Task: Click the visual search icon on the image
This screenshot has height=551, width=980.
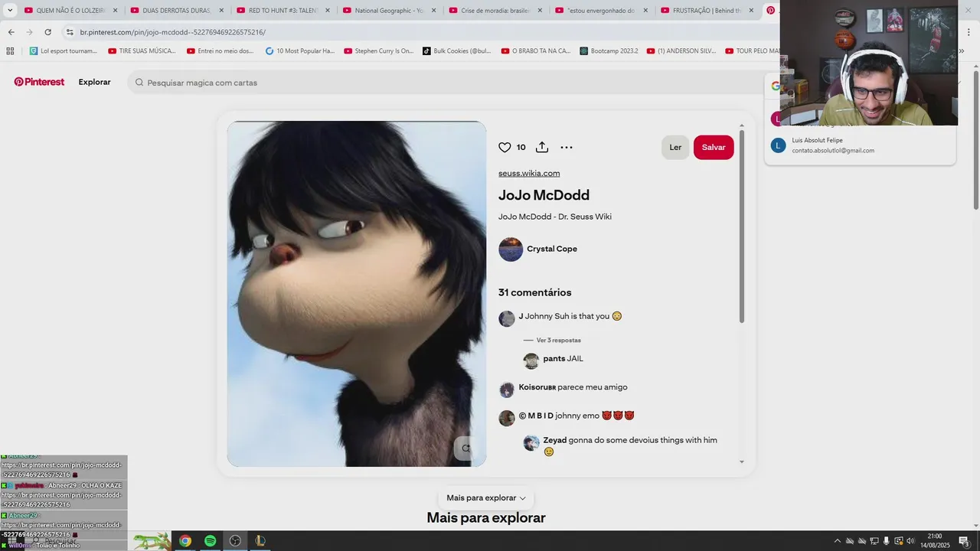Action: click(465, 448)
